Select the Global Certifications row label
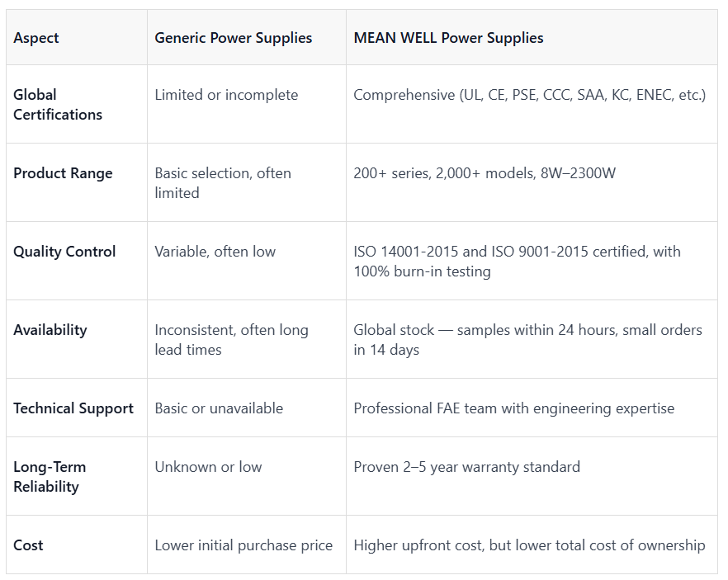Image resolution: width=728 pixels, height=580 pixels. click(x=58, y=105)
